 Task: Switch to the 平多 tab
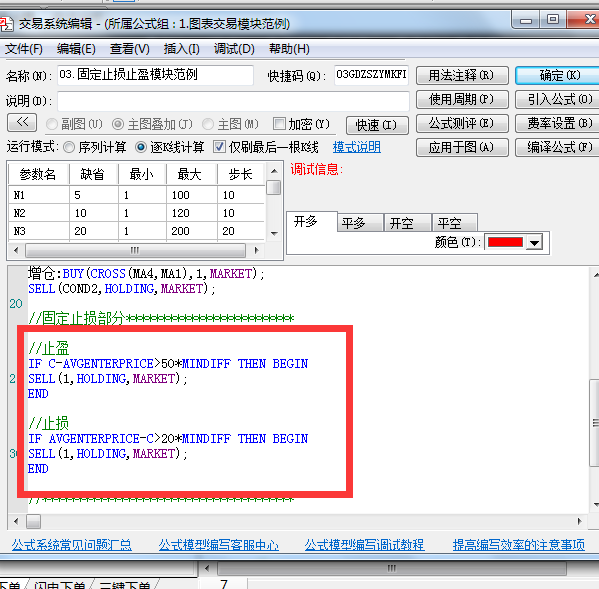click(360, 223)
